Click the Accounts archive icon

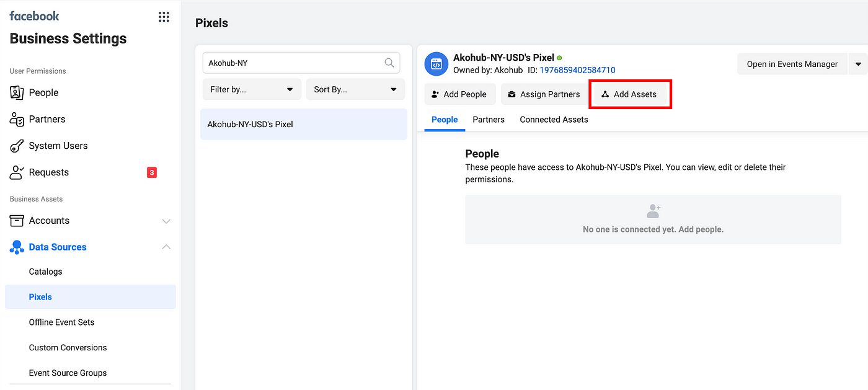click(x=17, y=221)
